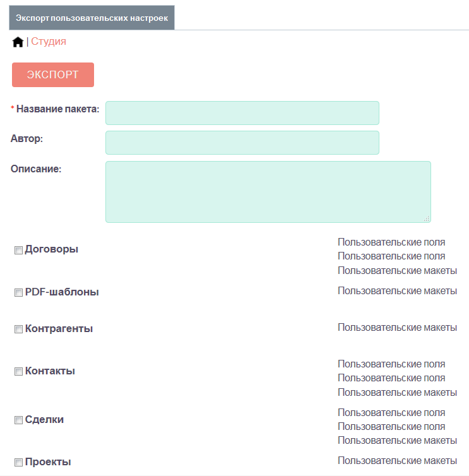Check the Контрагенты checkbox
This screenshot has width=469, height=476.
pyautogui.click(x=18, y=329)
